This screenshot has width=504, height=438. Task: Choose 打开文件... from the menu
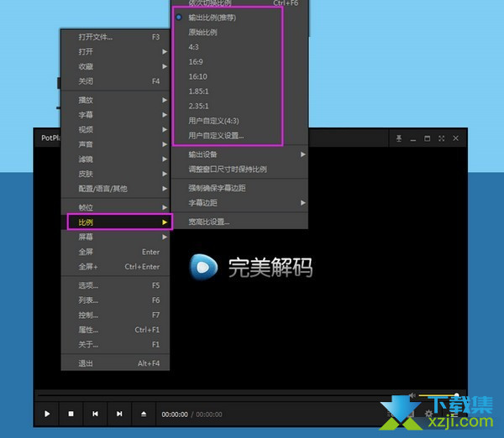115,37
